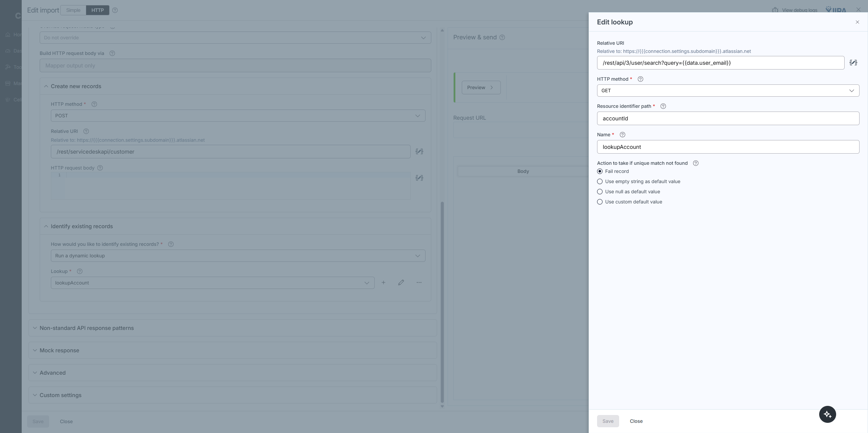Image resolution: width=868 pixels, height=433 pixels.
Task: Switch to the Simple import tab
Action: pos(73,10)
